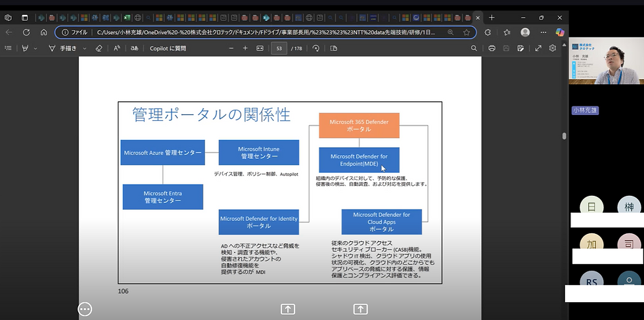
Task: Click the Microsoft 365 Defender ポータル box
Action: [x=359, y=126]
